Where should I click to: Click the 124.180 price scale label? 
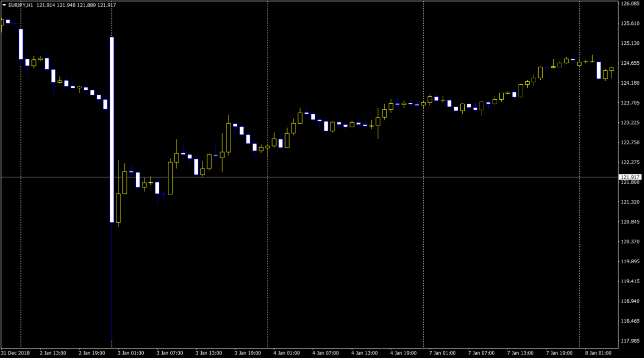(630, 83)
